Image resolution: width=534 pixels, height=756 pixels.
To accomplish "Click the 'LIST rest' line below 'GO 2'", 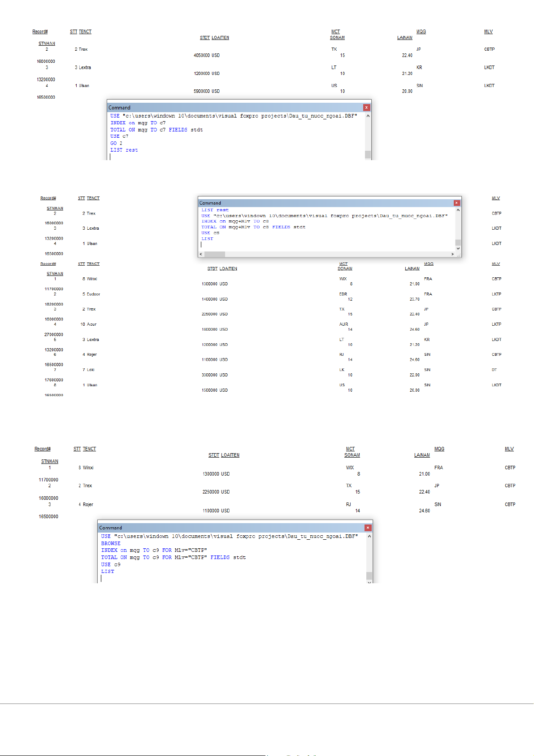I will coord(124,150).
